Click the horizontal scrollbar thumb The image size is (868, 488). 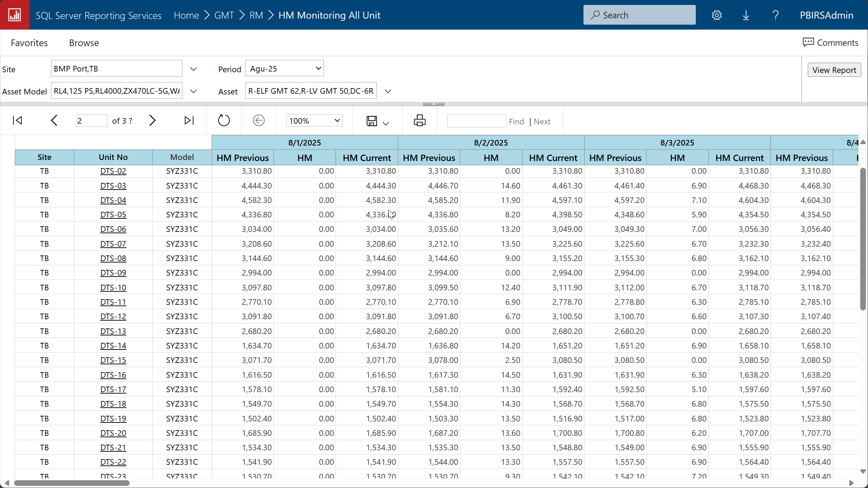pos(71,483)
